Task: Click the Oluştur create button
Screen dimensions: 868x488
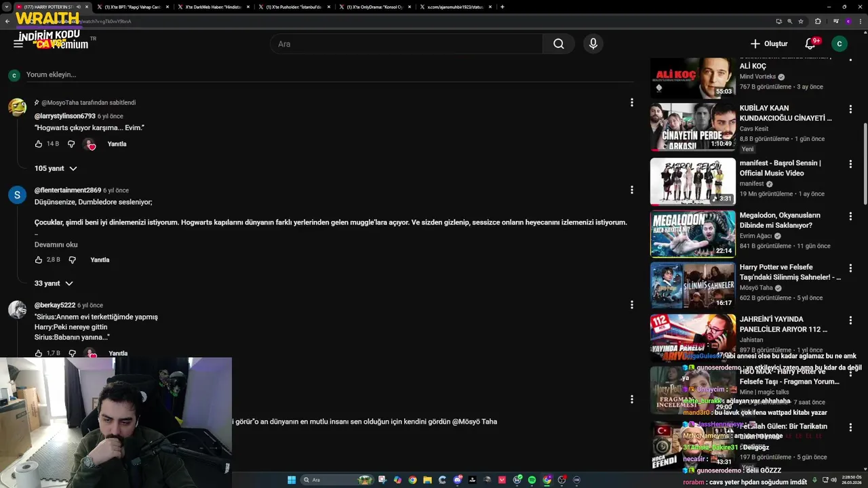Action: 769,44
